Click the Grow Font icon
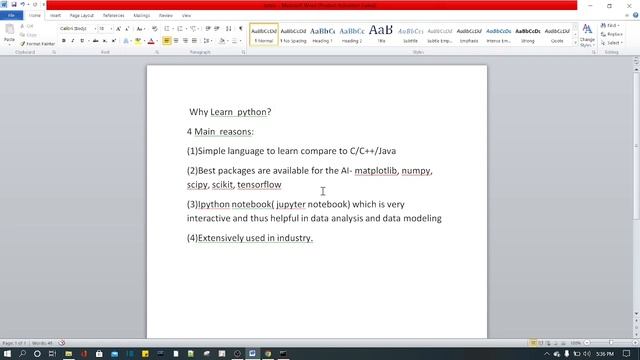 [x=118, y=29]
